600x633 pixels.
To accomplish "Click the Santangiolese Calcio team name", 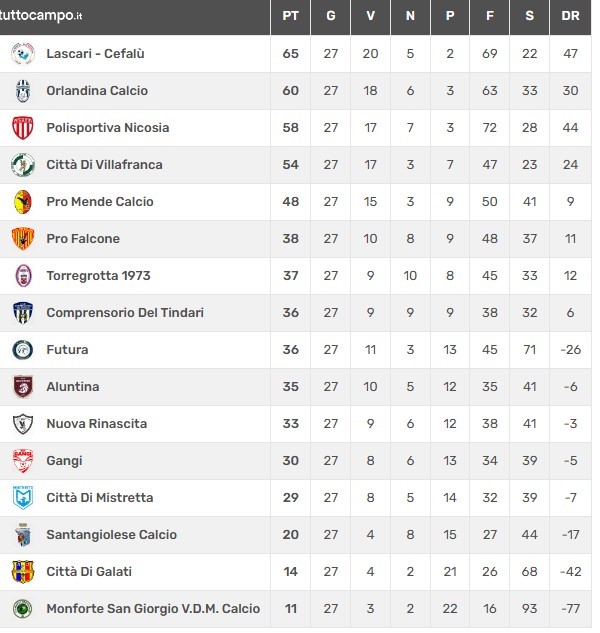I will [x=111, y=535].
